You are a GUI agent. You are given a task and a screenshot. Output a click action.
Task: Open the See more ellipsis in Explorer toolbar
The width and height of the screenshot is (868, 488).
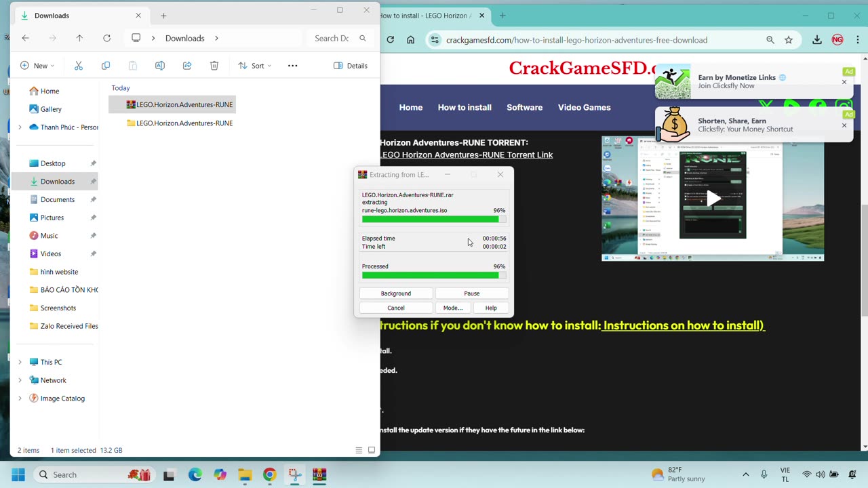pyautogui.click(x=293, y=66)
